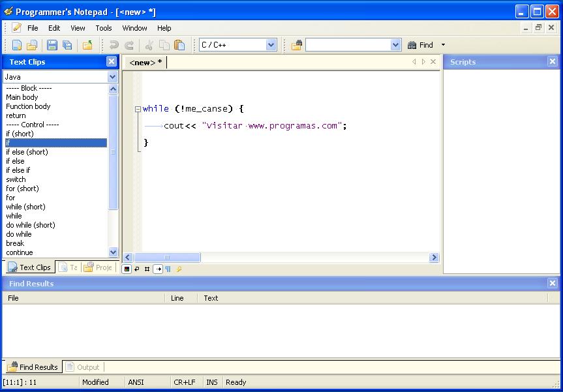
Task: Select the 'switch' text clip
Action: point(16,179)
